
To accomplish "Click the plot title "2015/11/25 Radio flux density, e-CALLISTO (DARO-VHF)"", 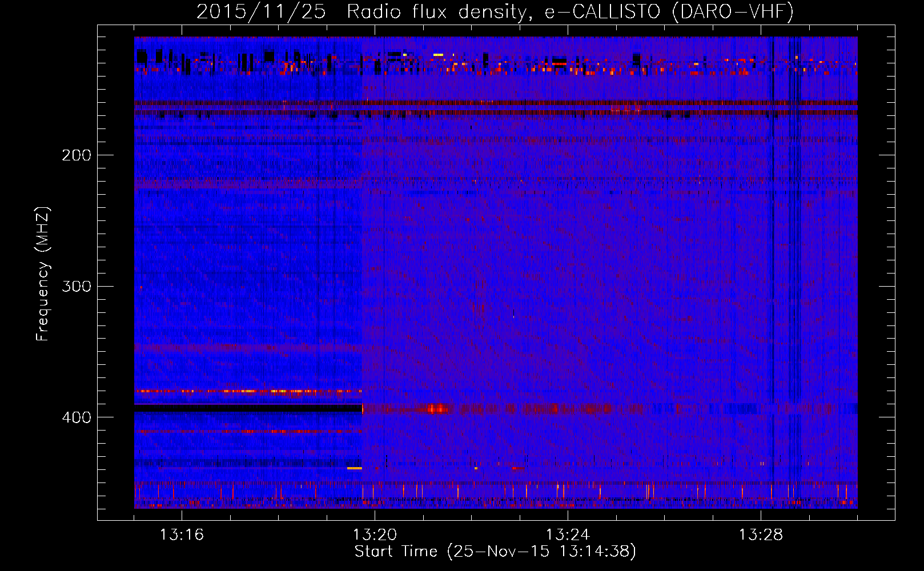I will (x=495, y=11).
